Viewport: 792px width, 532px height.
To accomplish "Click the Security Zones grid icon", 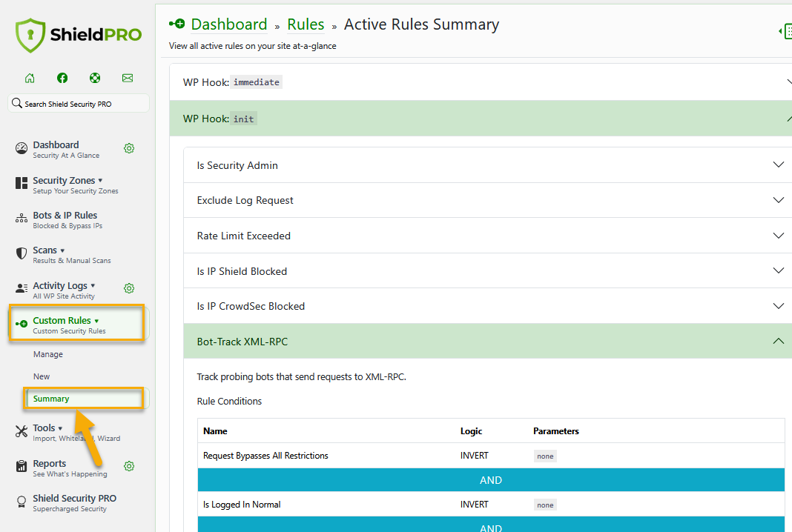I will tap(22, 183).
